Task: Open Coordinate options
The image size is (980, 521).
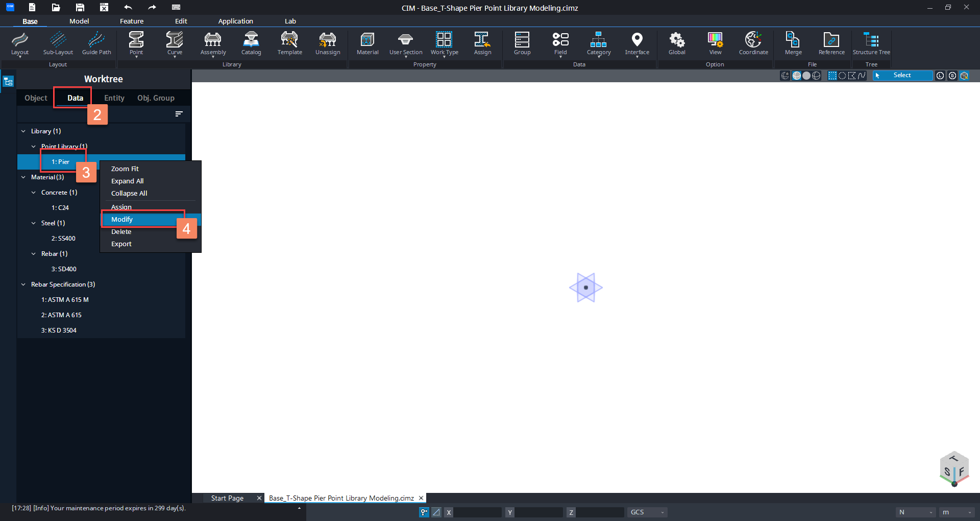Action: (753, 43)
